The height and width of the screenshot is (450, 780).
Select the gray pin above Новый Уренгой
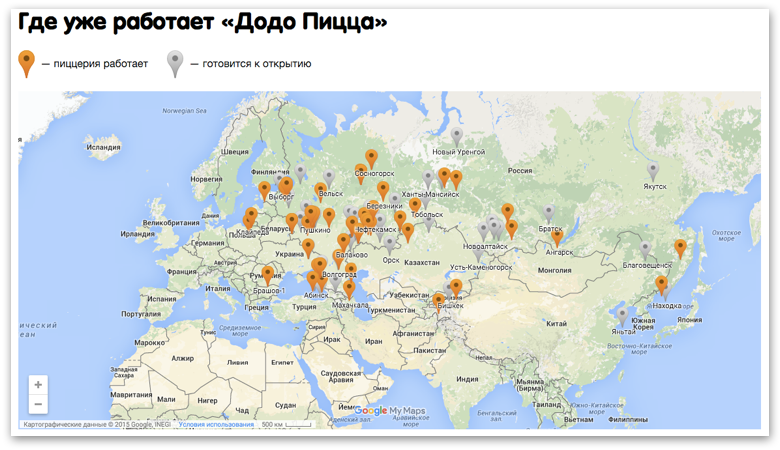[x=457, y=136]
